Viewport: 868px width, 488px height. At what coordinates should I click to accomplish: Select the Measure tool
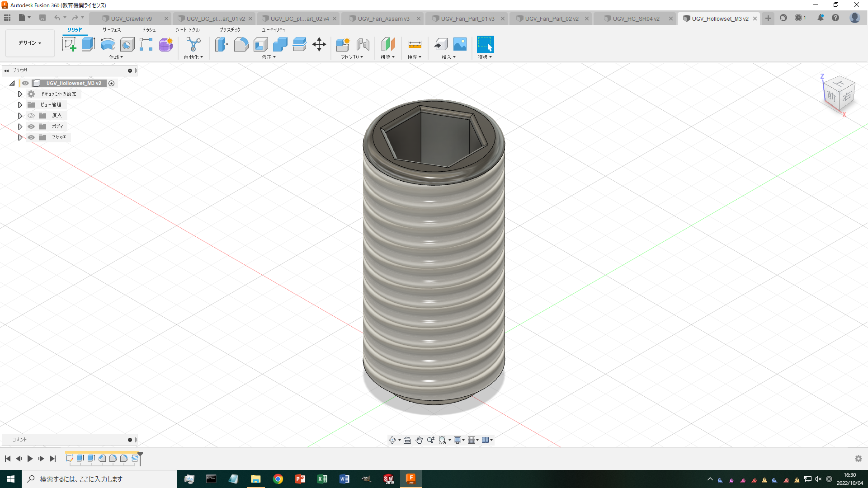point(415,44)
